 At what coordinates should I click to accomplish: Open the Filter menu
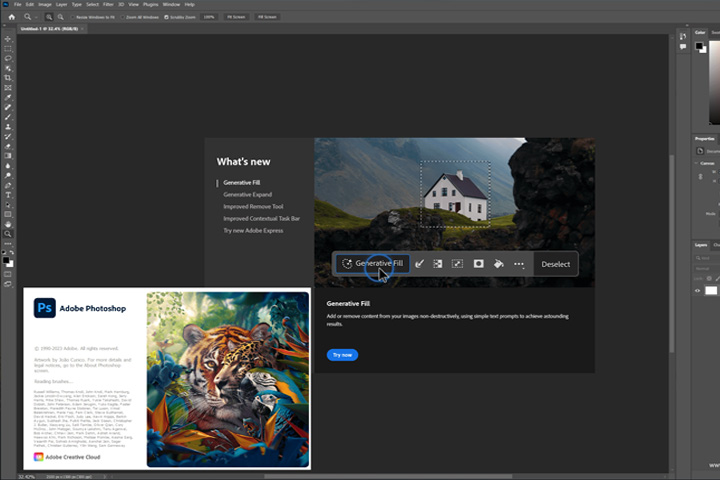pyautogui.click(x=108, y=5)
